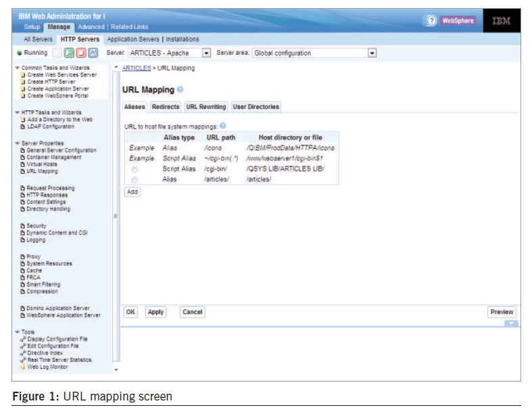Select the radio button for Script Alias /cgi-bin/
532x412 pixels.
(135, 169)
